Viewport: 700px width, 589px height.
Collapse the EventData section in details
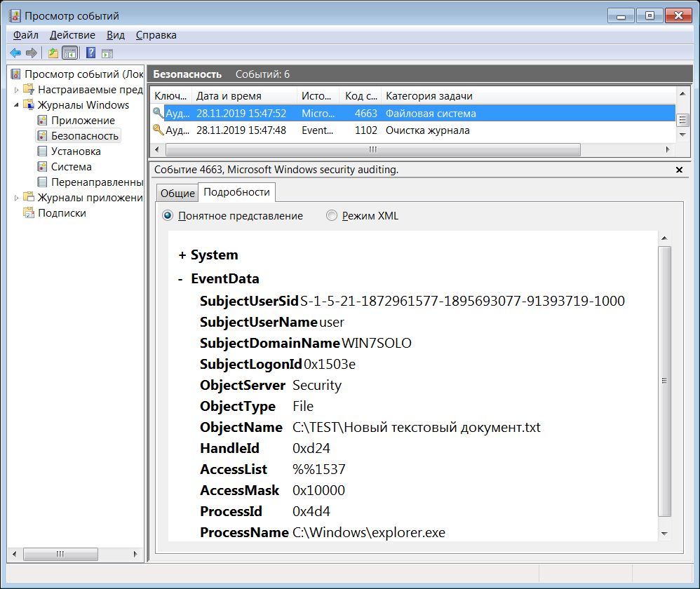(x=181, y=279)
